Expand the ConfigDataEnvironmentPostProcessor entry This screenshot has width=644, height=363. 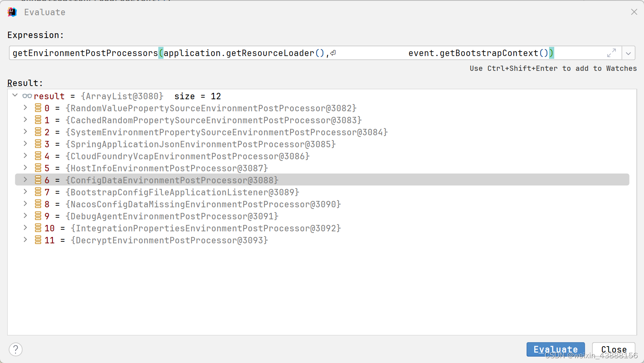(x=25, y=180)
